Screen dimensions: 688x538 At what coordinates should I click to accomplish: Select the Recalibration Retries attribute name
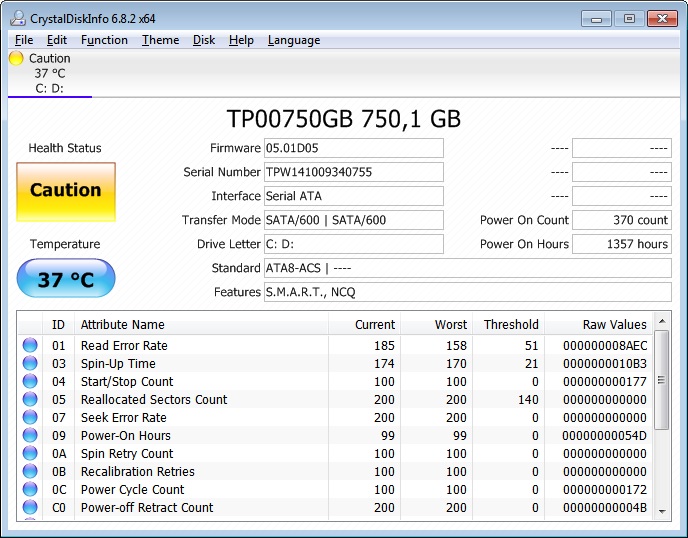137,471
